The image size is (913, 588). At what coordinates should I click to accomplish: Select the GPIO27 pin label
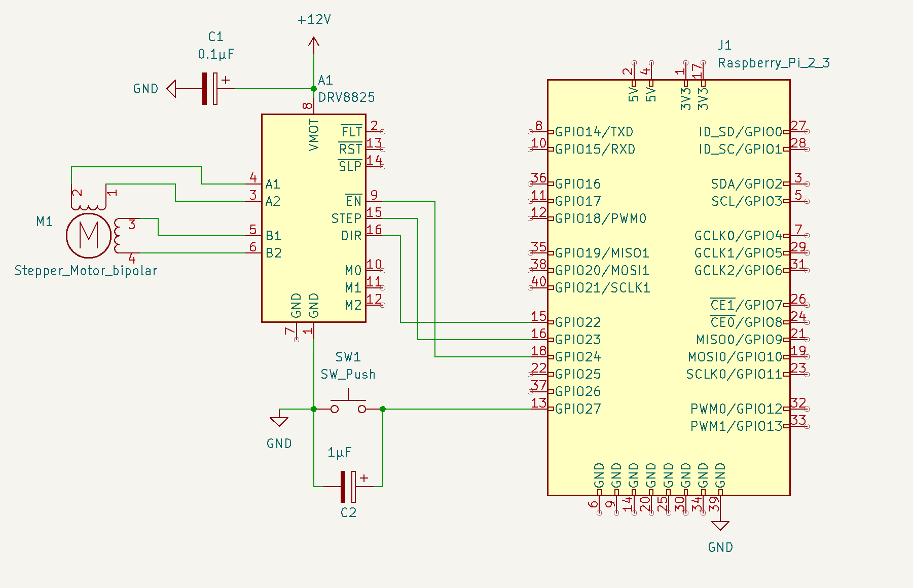click(x=578, y=409)
